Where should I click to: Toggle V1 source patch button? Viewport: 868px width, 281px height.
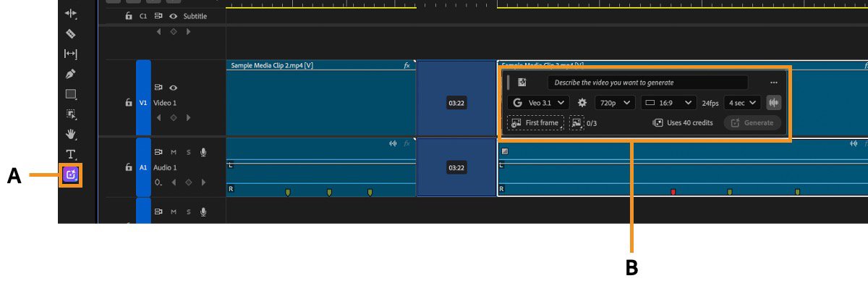tap(143, 103)
